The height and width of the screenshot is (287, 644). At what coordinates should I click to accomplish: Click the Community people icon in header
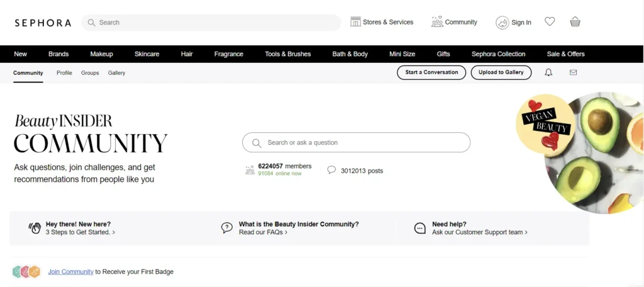437,22
